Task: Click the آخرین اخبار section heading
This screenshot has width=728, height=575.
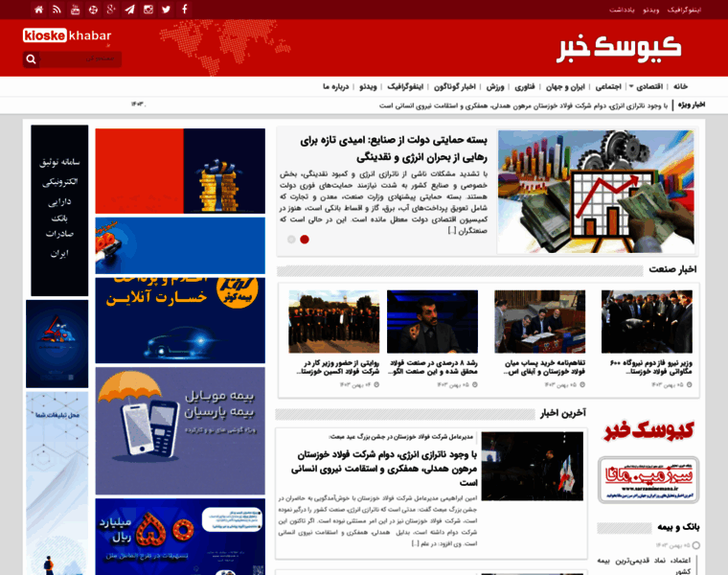Action: [562, 413]
